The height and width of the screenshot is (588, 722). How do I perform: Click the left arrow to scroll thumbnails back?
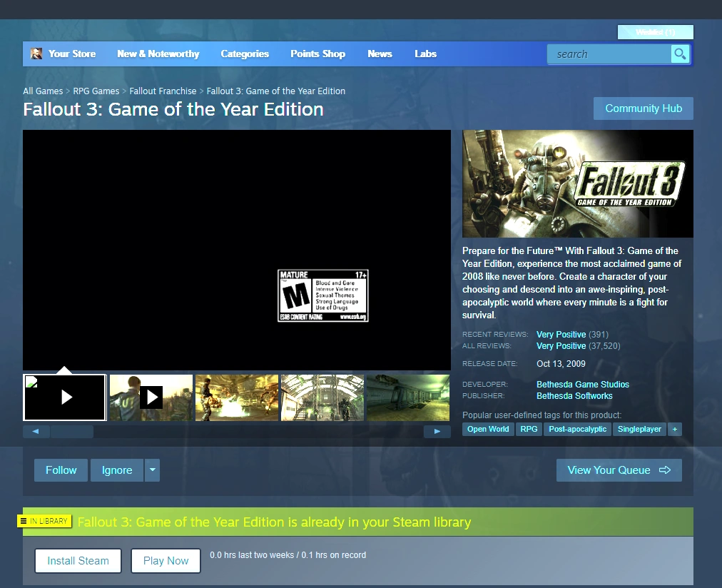tap(36, 431)
